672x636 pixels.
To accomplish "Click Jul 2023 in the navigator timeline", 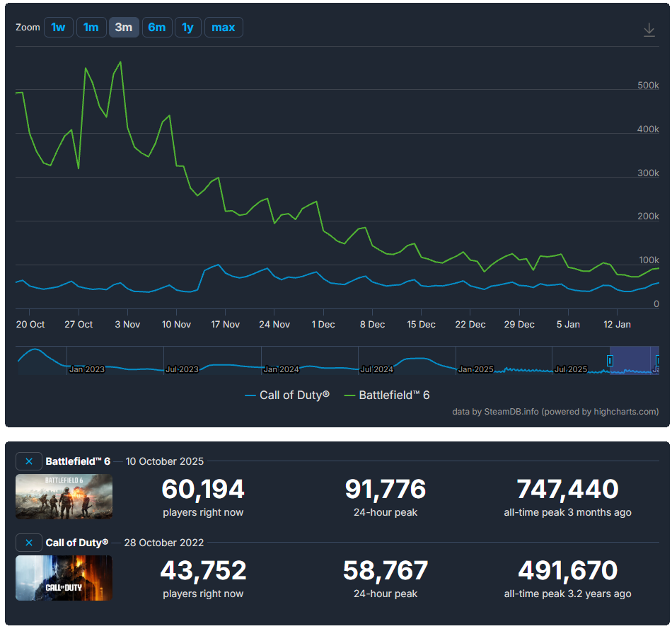I will tap(182, 369).
